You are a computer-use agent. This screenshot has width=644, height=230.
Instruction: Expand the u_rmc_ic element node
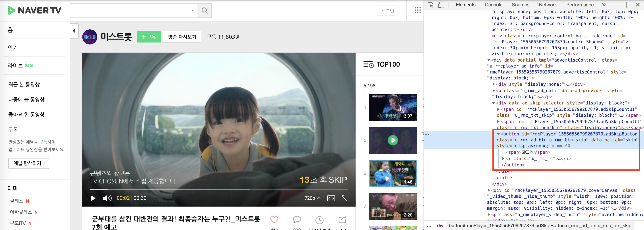[503, 158]
